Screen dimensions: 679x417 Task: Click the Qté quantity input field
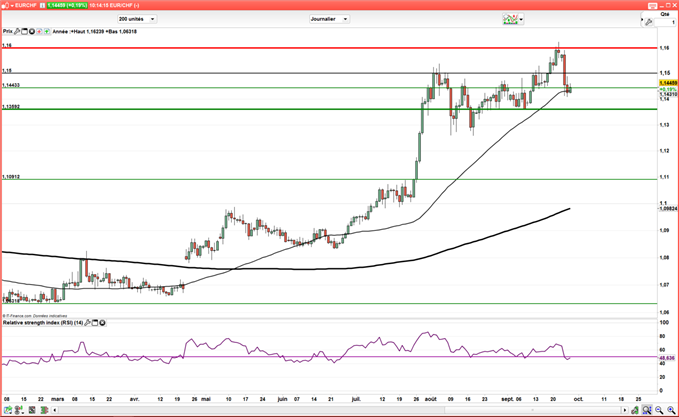click(x=665, y=22)
